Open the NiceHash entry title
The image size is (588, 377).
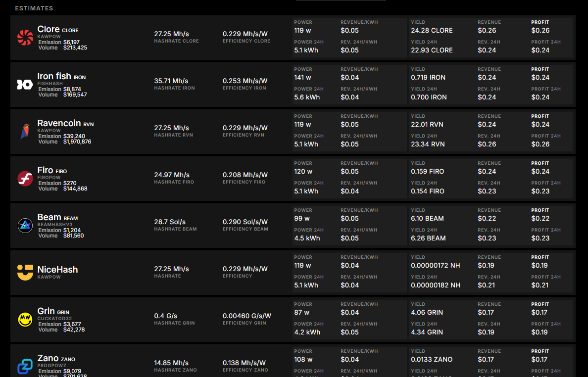(x=57, y=270)
